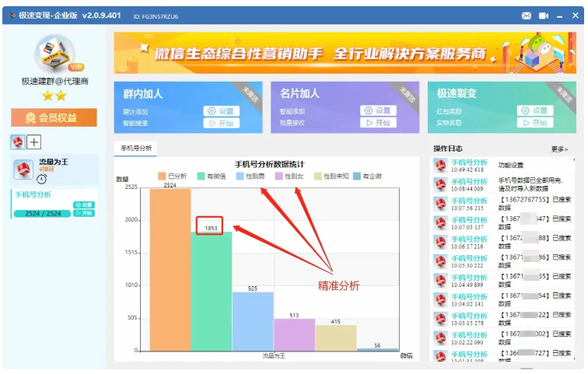The width and height of the screenshot is (588, 374).
Task: Toggle 已分析 legend color swatch
Action: pyautogui.click(x=162, y=177)
